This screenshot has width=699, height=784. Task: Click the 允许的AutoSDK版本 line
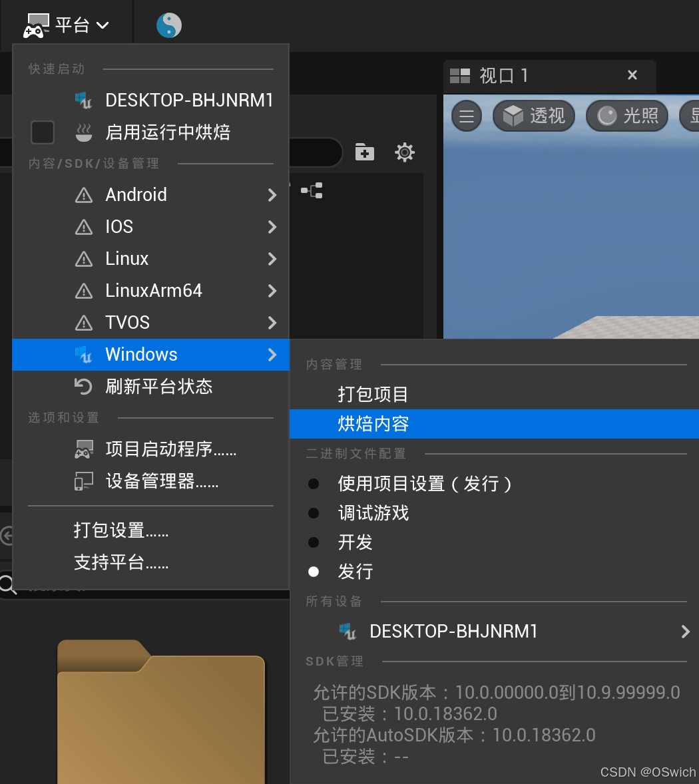pos(454,735)
